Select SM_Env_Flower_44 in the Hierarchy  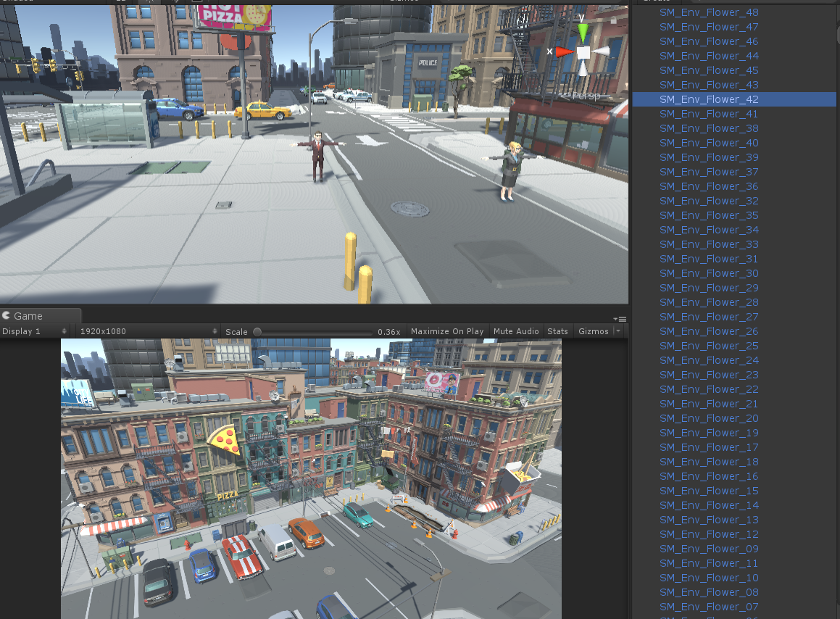tap(734, 56)
